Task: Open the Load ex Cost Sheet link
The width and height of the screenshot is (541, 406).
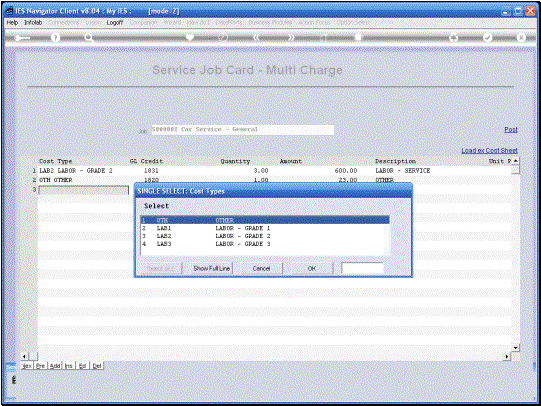Action: pyautogui.click(x=489, y=150)
